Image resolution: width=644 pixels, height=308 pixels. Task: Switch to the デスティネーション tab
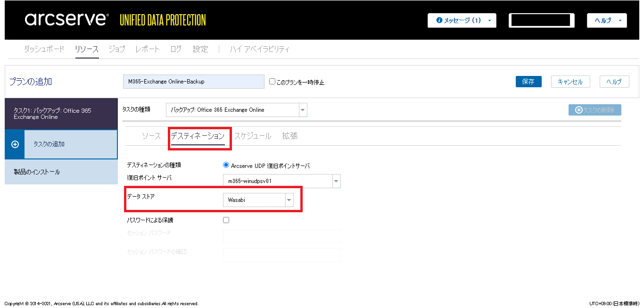pos(198,136)
